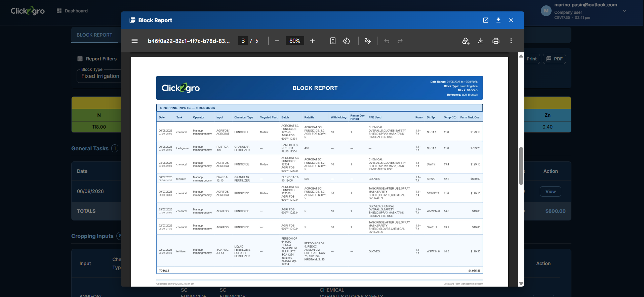
Task: Click marino.pasin@outlook.com account name
Action: (x=586, y=5)
